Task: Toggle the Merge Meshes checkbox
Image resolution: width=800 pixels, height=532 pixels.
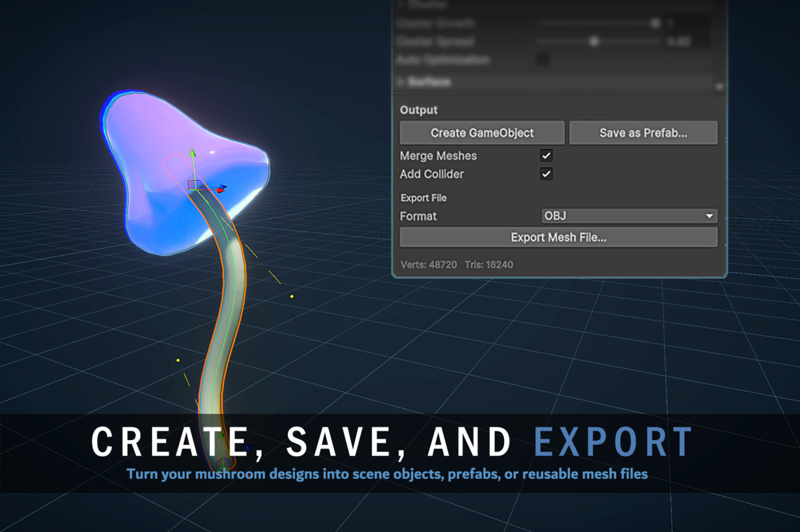Action: [x=546, y=156]
